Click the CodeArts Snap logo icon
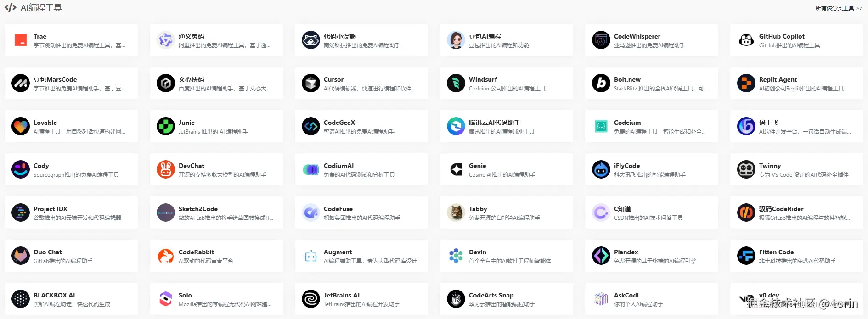868x319 pixels. click(456, 299)
